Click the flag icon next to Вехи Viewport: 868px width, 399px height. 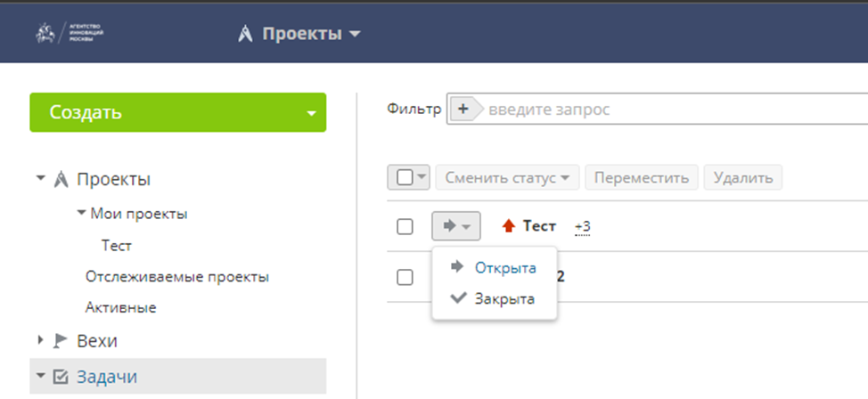coord(61,340)
